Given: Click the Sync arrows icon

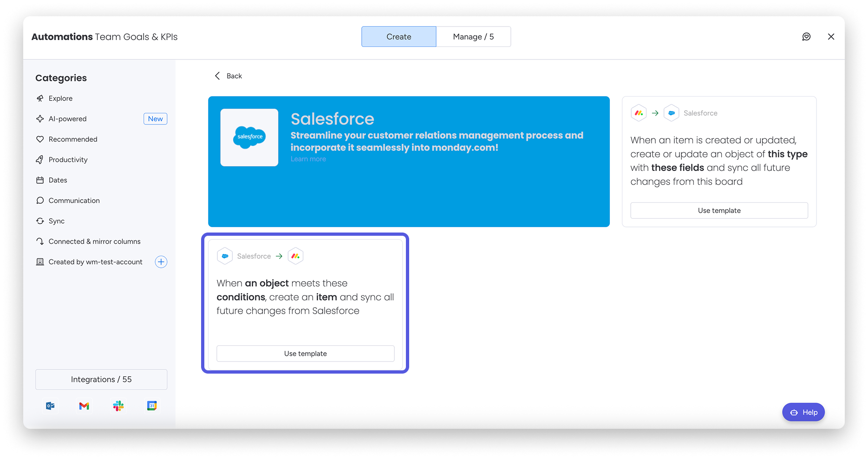Looking at the screenshot, I should tap(40, 221).
